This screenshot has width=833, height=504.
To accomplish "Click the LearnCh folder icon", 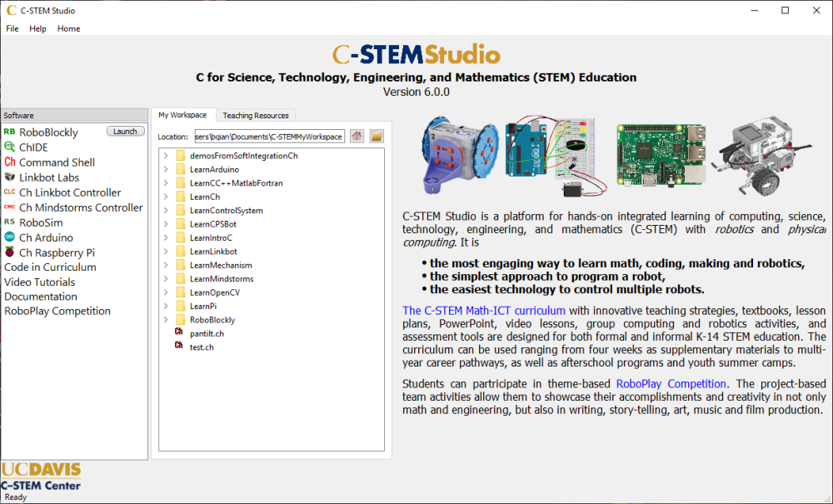I will 181,197.
